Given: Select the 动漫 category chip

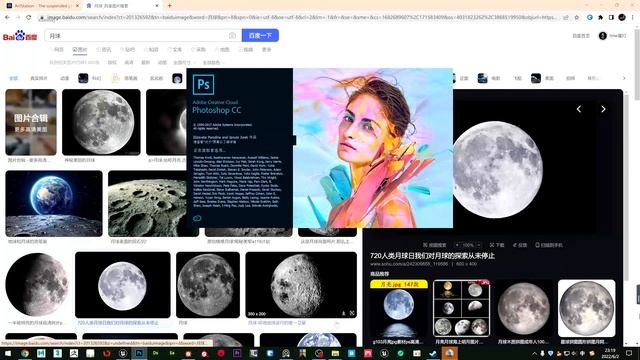Looking at the screenshot, I should tap(64, 78).
